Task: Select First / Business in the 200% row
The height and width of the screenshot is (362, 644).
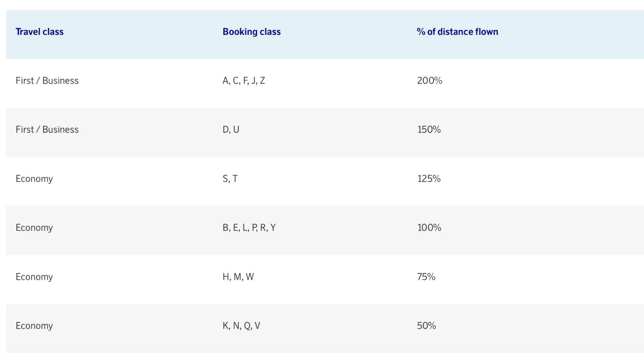Action: [x=47, y=80]
